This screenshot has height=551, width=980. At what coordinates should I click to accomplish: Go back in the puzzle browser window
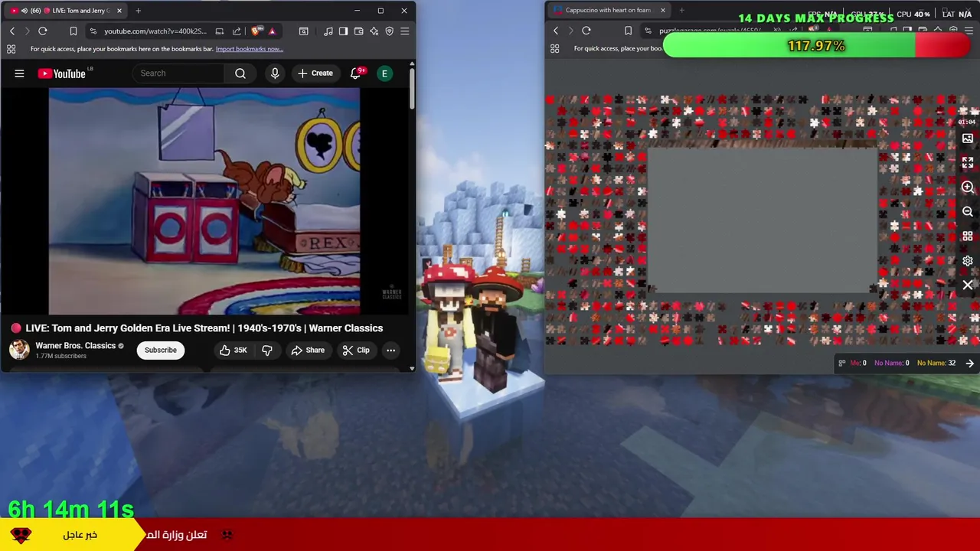(x=556, y=31)
